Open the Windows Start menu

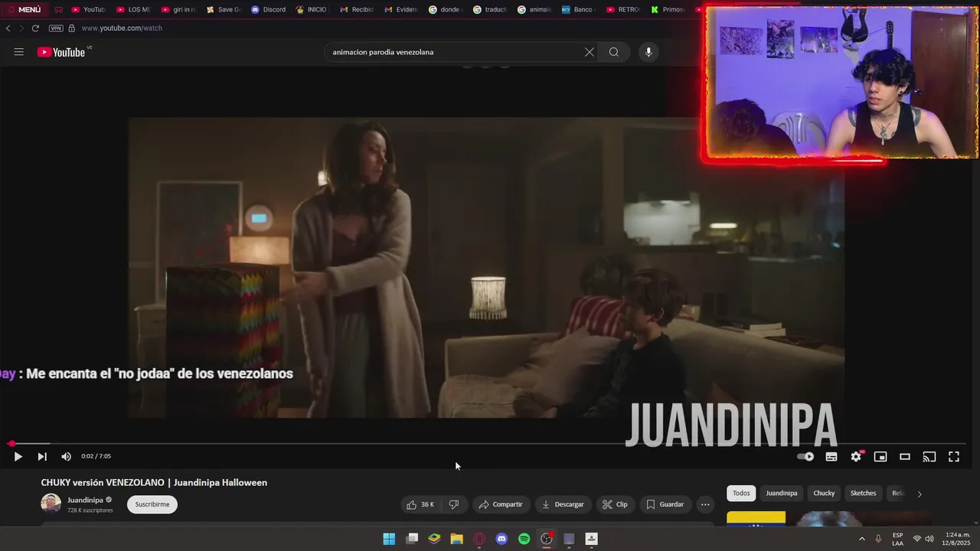(x=389, y=539)
